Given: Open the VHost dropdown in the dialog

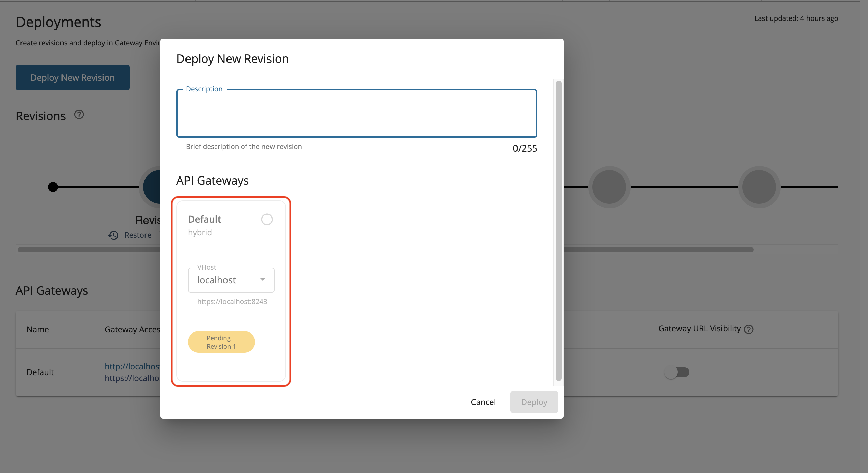Looking at the screenshot, I should click(x=231, y=280).
